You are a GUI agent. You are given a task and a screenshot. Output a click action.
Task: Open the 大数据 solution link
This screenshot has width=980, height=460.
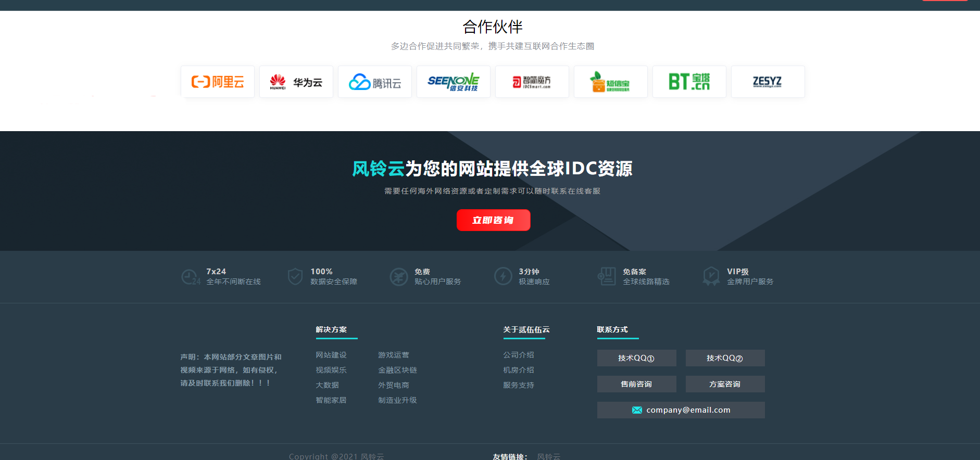(327, 385)
